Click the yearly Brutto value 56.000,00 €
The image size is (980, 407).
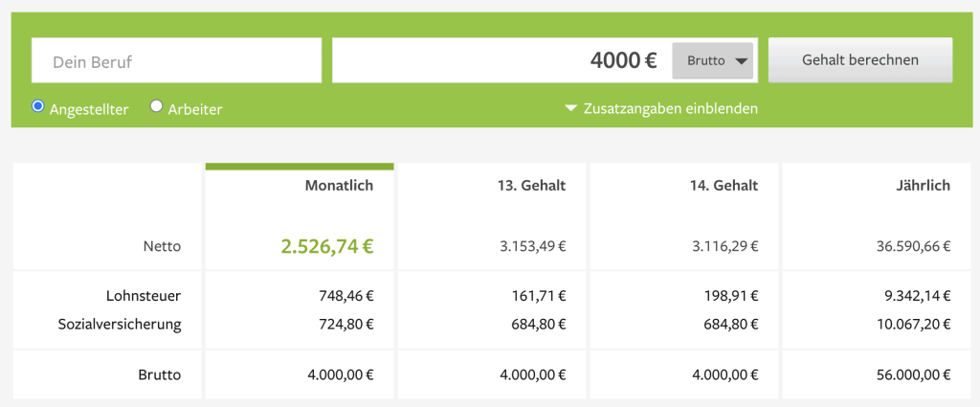click(x=914, y=375)
